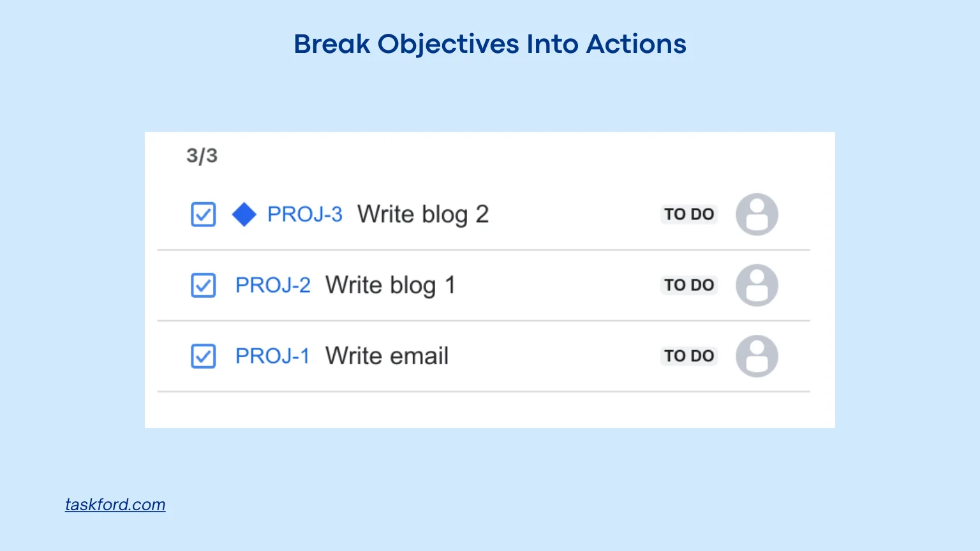Open assignee avatar for Write blog 1
This screenshot has width=980, height=551.
point(757,285)
